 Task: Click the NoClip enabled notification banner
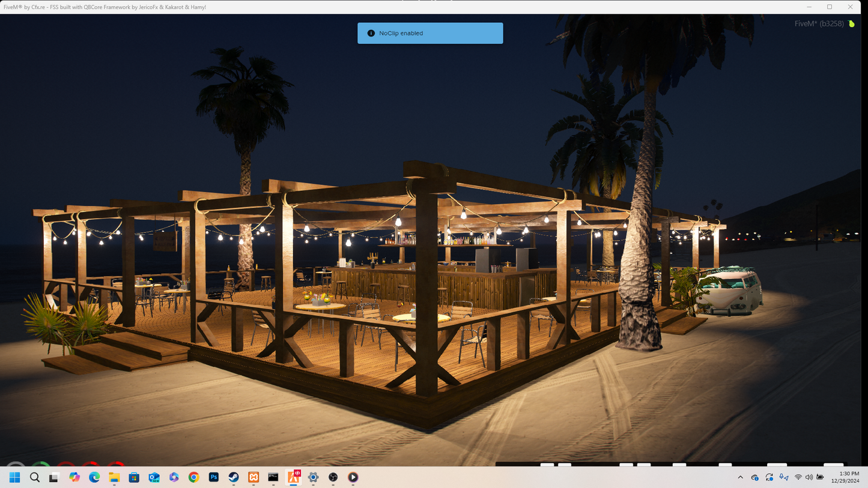point(430,33)
